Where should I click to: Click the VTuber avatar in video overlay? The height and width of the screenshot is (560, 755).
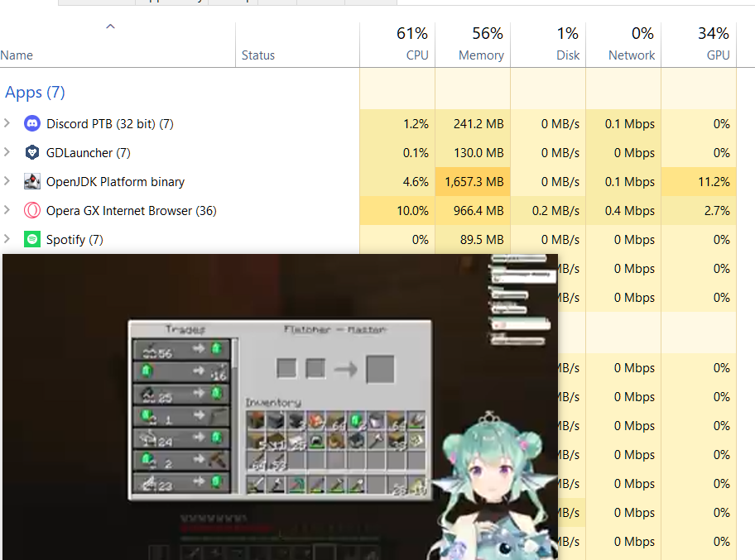pos(492,486)
